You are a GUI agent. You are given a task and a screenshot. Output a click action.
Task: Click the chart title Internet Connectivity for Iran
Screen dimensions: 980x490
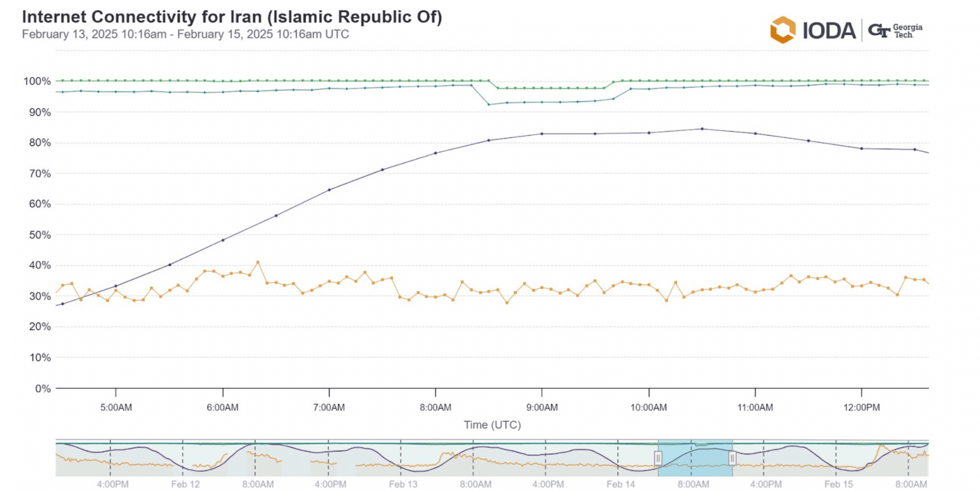pyautogui.click(x=232, y=17)
